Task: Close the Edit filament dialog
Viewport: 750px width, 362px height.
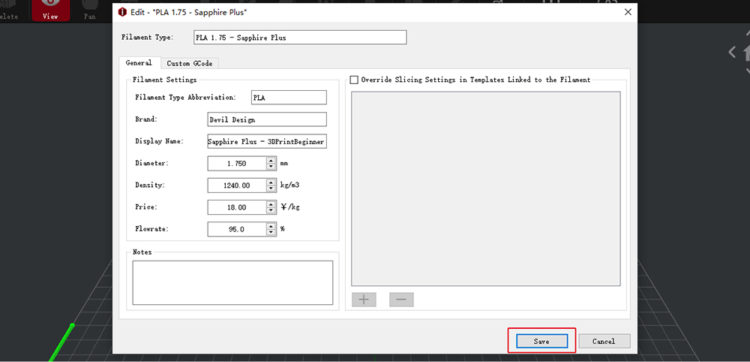Action: 628,12
